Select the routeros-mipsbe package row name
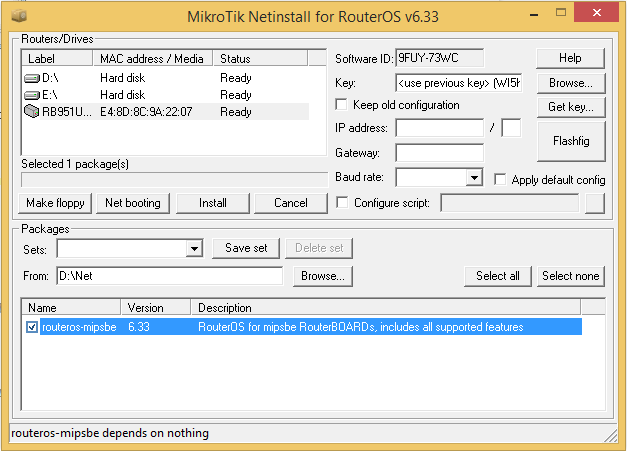This screenshot has width=627, height=451. click(79, 327)
